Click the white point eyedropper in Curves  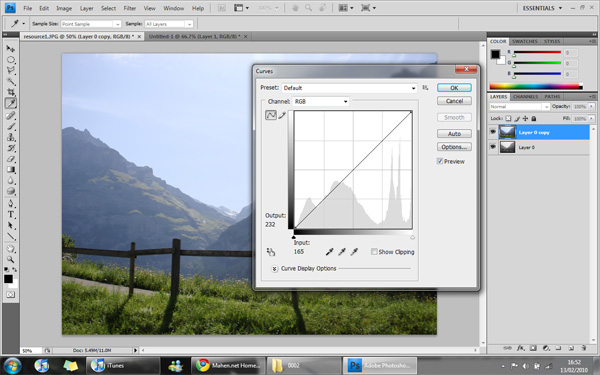tap(354, 251)
